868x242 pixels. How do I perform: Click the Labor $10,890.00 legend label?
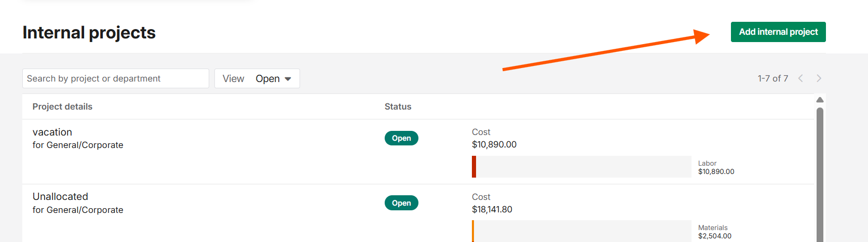click(x=716, y=167)
